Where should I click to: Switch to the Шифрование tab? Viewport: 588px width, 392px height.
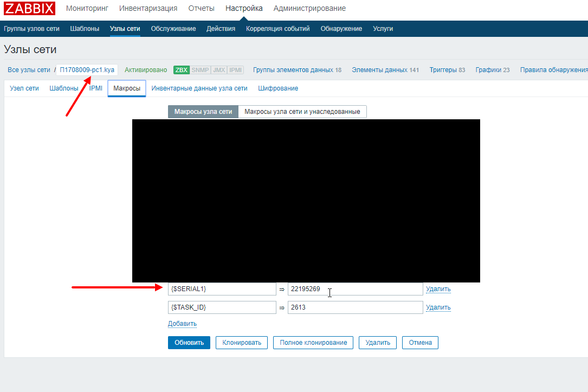(x=278, y=88)
